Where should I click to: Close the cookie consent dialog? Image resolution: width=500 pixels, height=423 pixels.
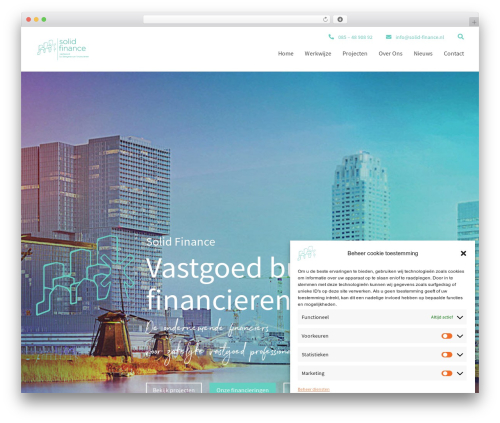coord(463,253)
